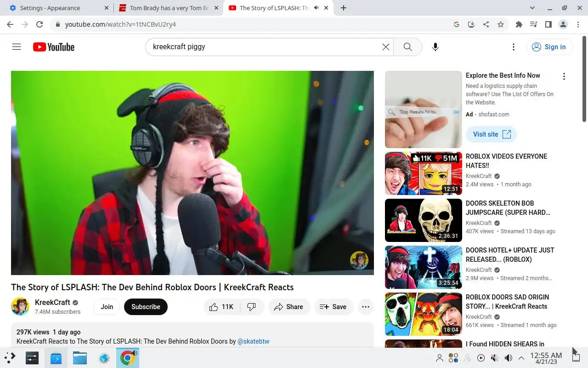Close the Tom Brady tab
The image size is (588, 368).
click(x=216, y=8)
